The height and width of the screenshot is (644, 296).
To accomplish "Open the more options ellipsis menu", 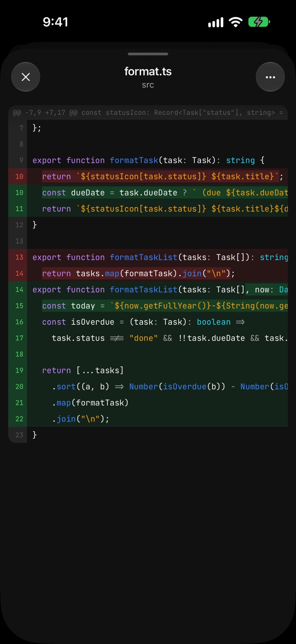I will click(270, 77).
